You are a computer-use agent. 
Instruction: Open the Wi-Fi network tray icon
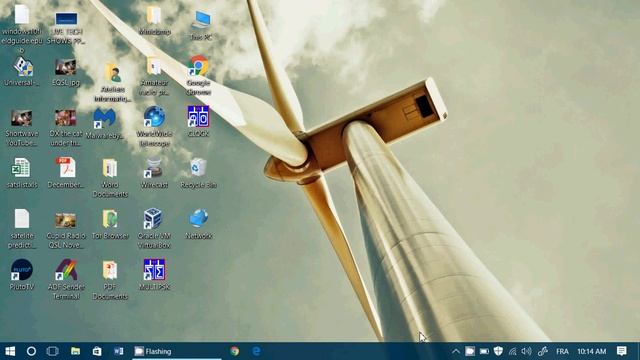tap(513, 351)
